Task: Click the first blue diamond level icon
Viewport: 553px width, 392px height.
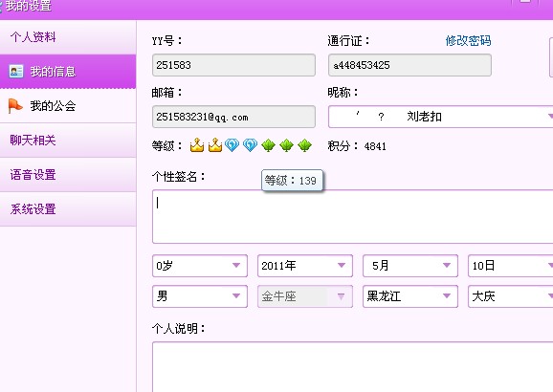Action: [x=232, y=145]
